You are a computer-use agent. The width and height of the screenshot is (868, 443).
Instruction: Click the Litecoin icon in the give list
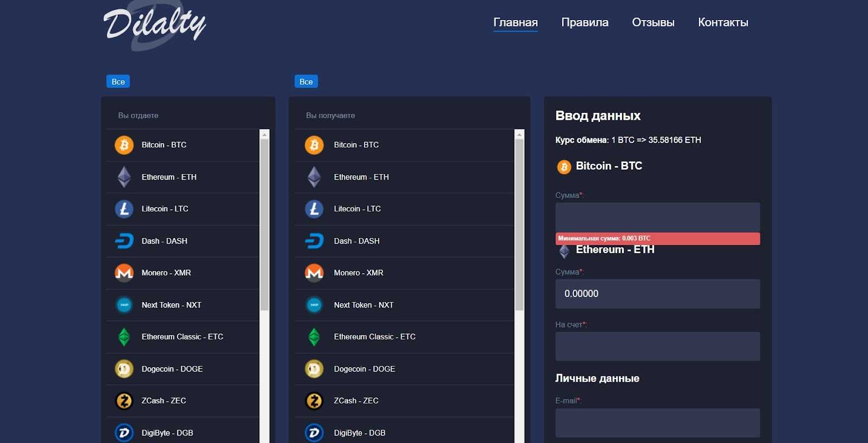click(x=124, y=209)
